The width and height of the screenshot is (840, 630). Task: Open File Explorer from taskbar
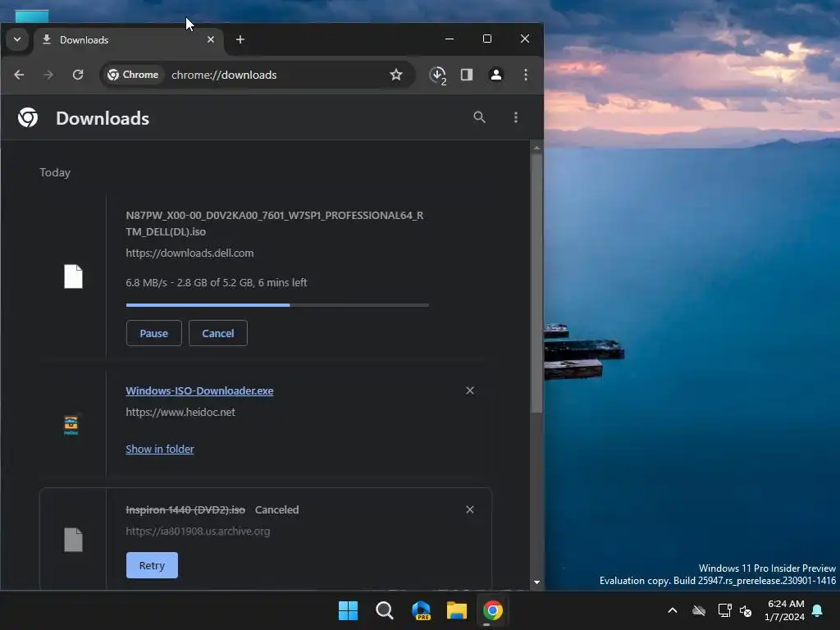click(457, 610)
